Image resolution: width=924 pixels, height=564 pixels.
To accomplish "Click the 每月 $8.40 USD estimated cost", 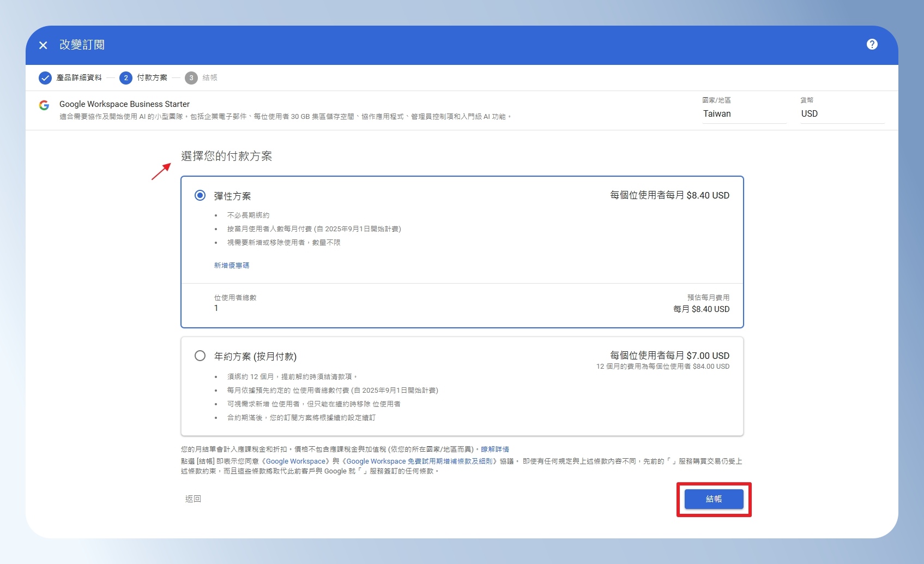I will tap(701, 309).
